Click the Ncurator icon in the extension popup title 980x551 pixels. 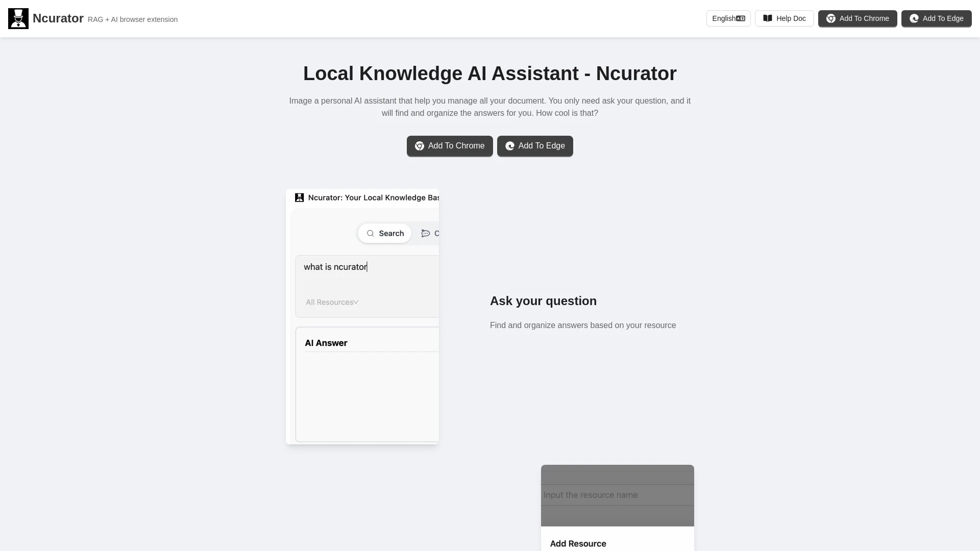click(x=299, y=197)
